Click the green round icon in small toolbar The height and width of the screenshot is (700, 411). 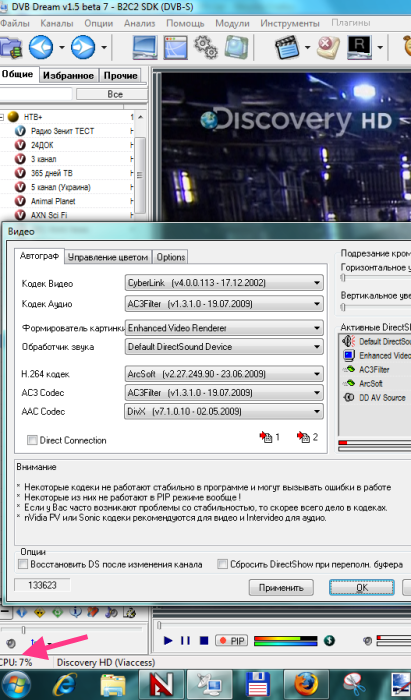[x=58, y=612]
